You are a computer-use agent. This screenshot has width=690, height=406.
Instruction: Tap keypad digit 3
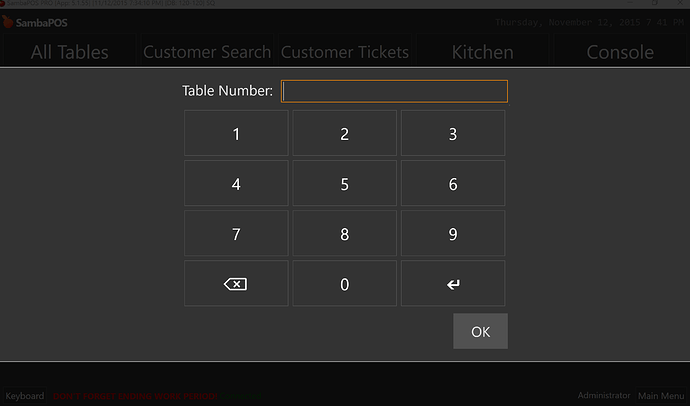(452, 134)
